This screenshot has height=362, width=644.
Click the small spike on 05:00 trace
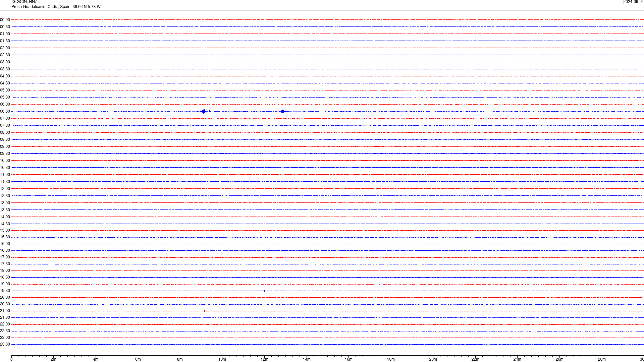(165, 90)
